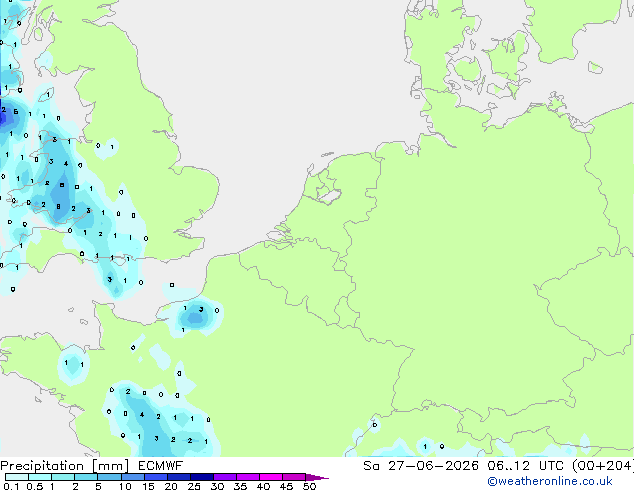Select the 5 mm legend color swatch
The height and width of the screenshot is (490, 634).
pos(109,477)
